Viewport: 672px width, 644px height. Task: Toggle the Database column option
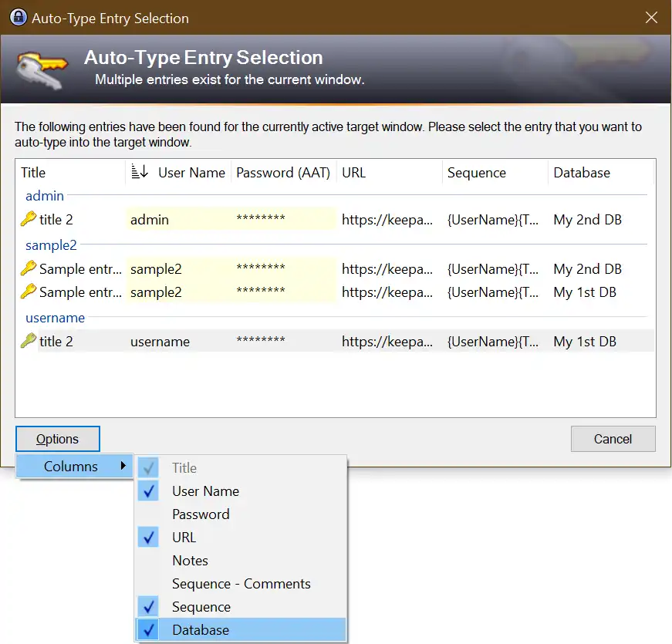point(241,630)
